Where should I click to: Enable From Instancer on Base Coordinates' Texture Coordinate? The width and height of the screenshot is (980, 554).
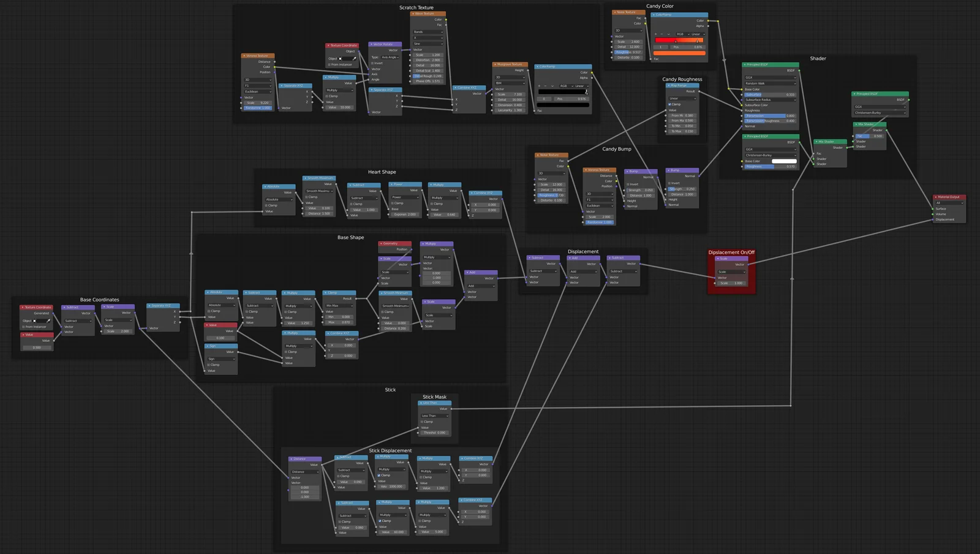coord(23,327)
